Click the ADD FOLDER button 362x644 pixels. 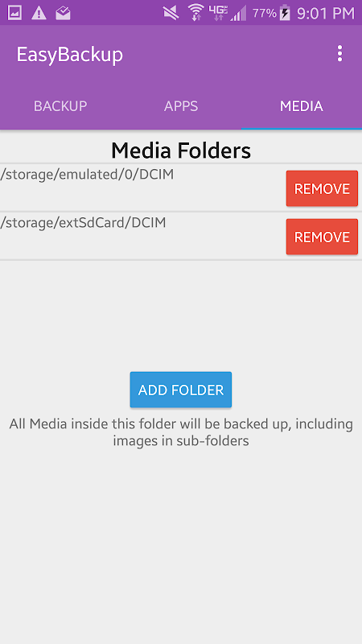[180, 390]
